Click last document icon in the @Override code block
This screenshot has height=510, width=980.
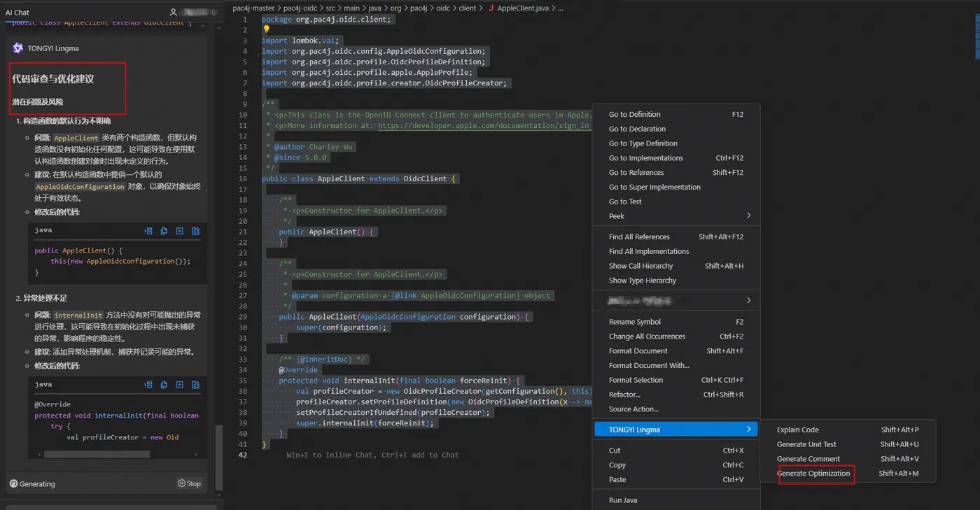(195, 385)
